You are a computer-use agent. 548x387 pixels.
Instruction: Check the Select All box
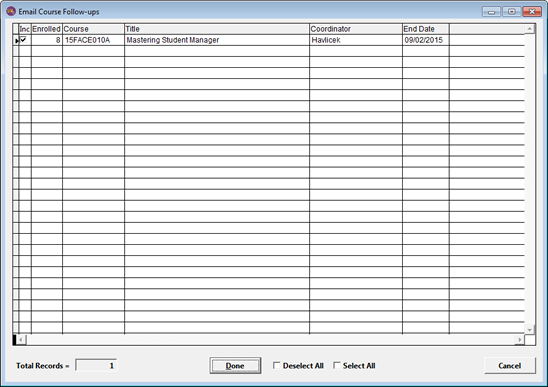tap(337, 365)
